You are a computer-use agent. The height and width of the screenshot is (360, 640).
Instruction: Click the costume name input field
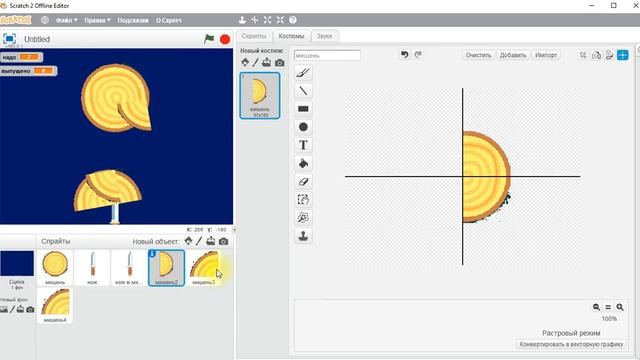[x=327, y=55]
